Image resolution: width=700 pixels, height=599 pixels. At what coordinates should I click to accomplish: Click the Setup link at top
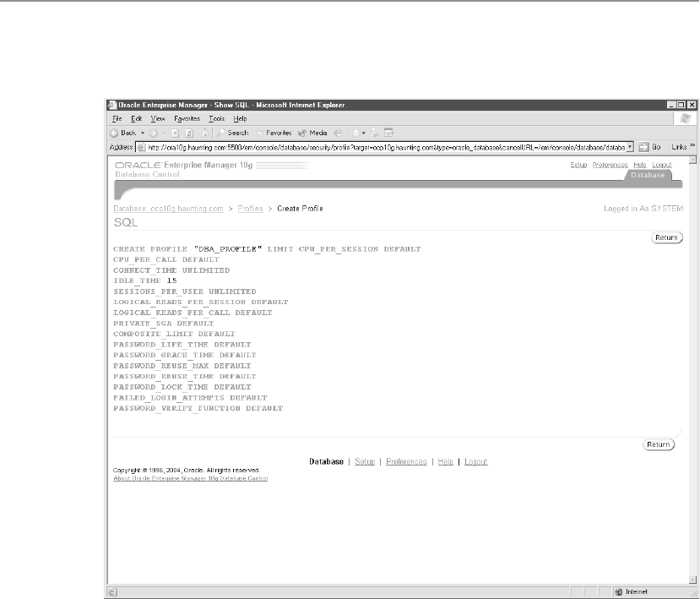578,165
